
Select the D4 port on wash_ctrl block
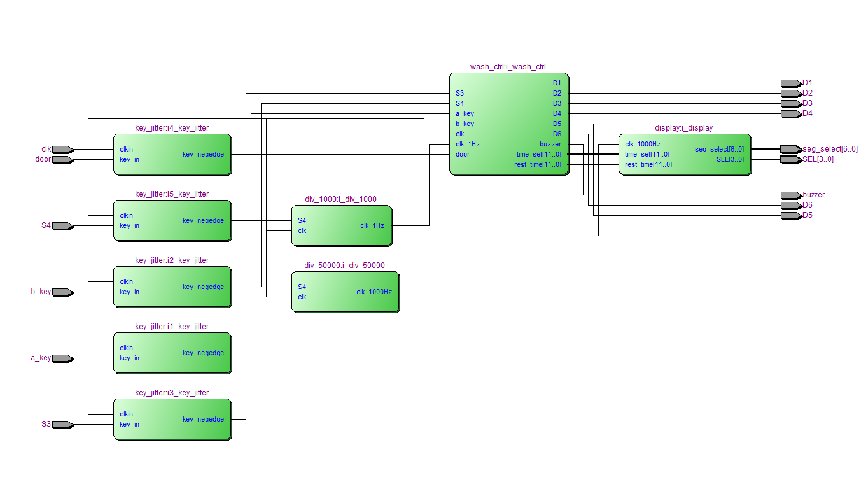point(557,114)
